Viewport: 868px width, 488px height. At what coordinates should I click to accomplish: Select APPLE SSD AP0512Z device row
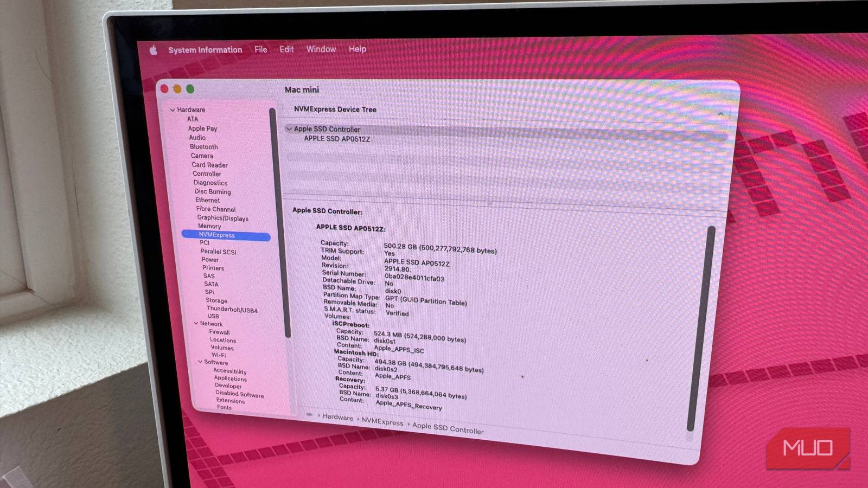(337, 139)
